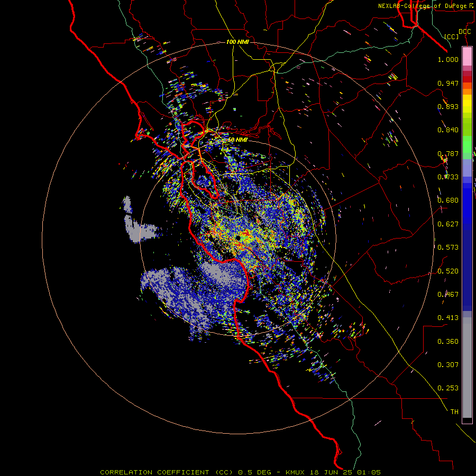Viewport: 476px width, 476px height.
Task: Click the 0.627 legend value
Action: [448, 224]
